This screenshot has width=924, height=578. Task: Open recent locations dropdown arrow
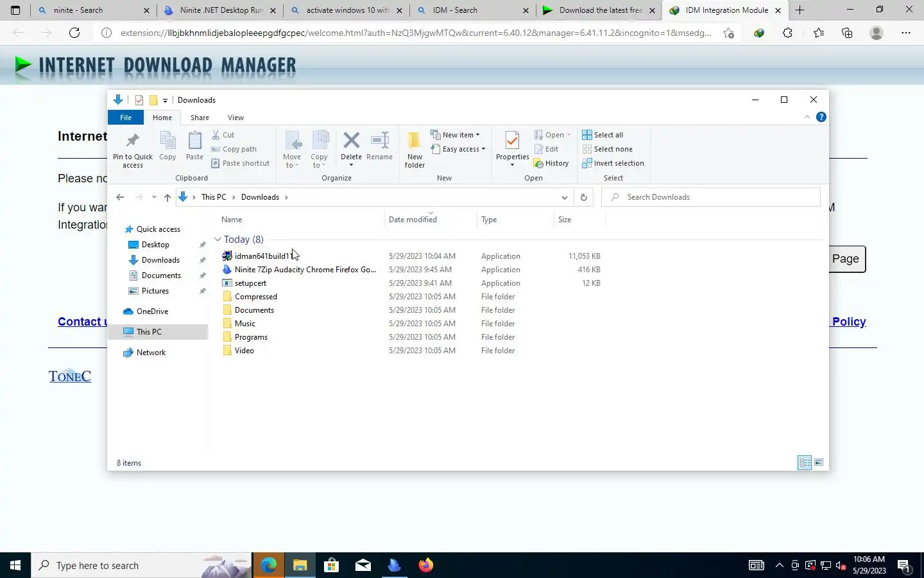(x=154, y=197)
